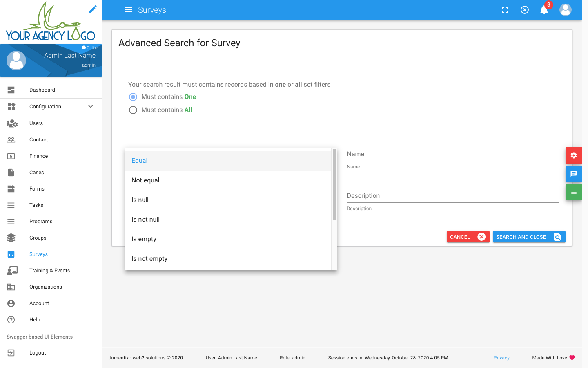This screenshot has width=588, height=368.
Task: Click the Logout exit icon
Action: (11, 353)
